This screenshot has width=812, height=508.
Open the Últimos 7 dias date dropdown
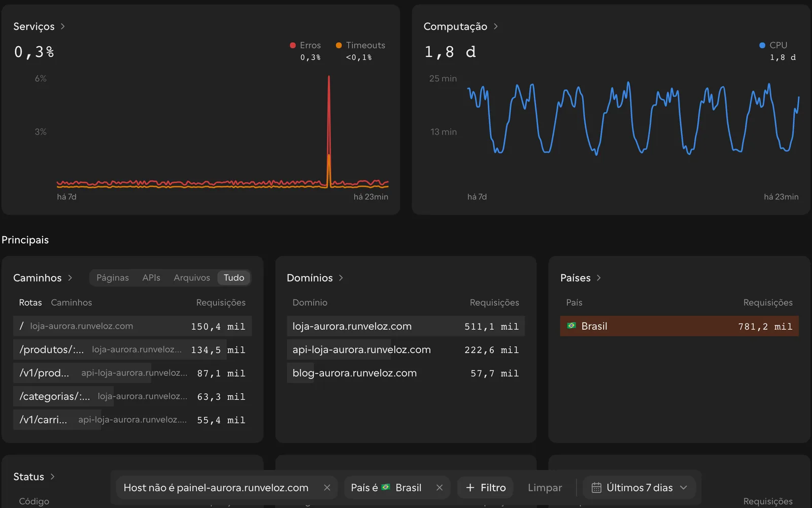(639, 488)
